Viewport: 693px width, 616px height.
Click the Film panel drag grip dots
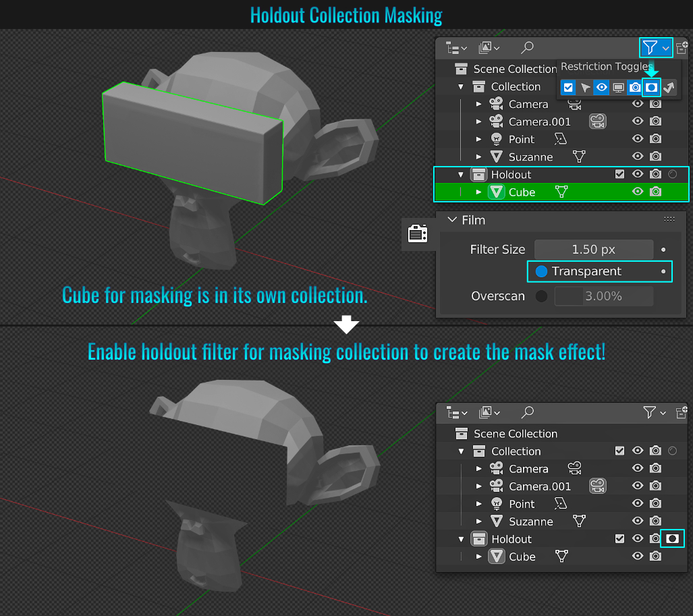coord(669,220)
